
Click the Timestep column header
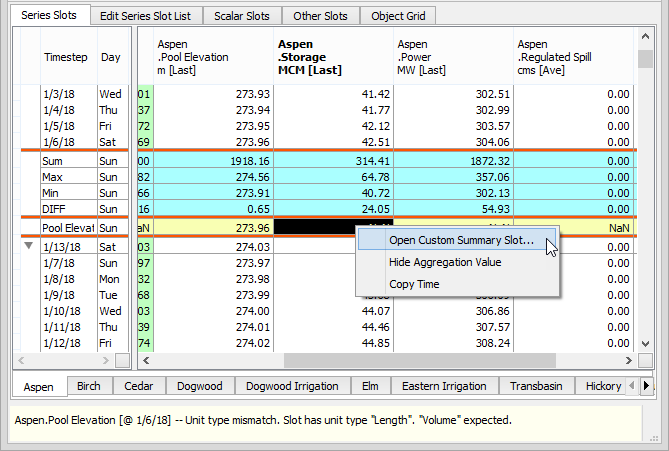click(65, 58)
